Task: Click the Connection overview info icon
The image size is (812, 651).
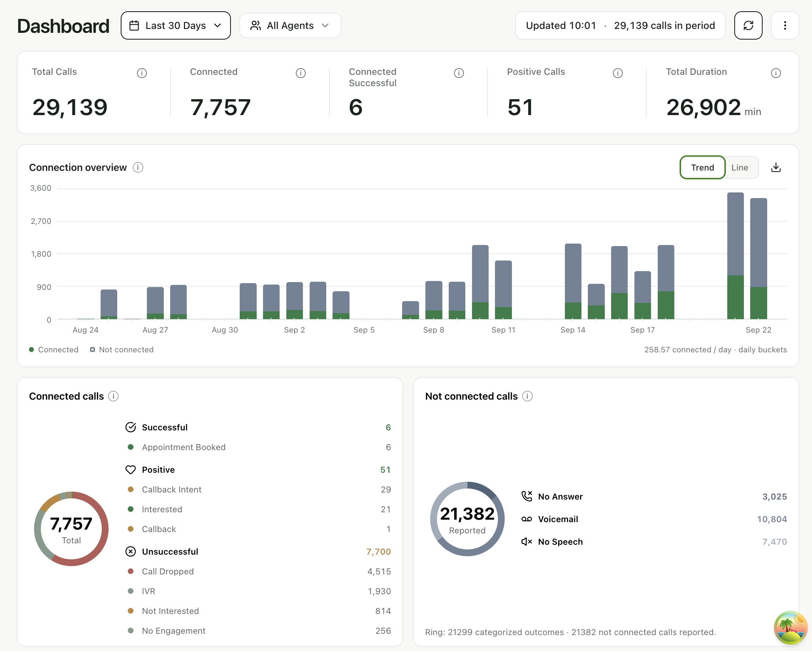Action: 138,167
